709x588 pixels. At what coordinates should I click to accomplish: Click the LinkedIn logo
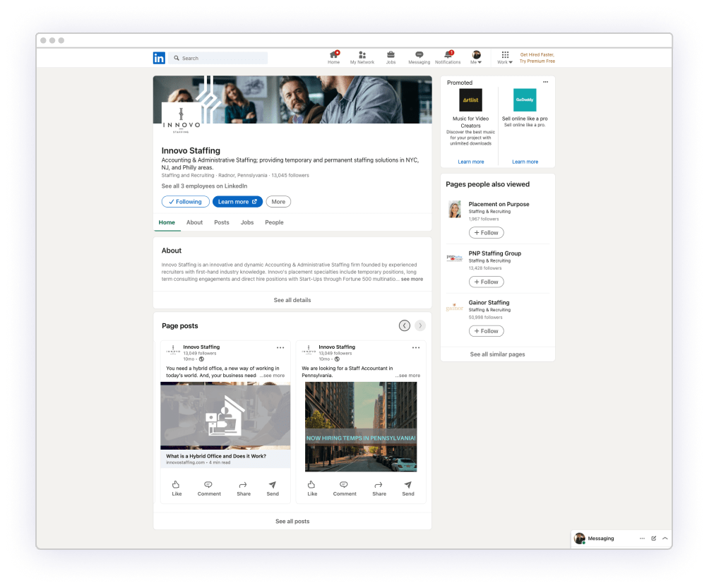159,58
